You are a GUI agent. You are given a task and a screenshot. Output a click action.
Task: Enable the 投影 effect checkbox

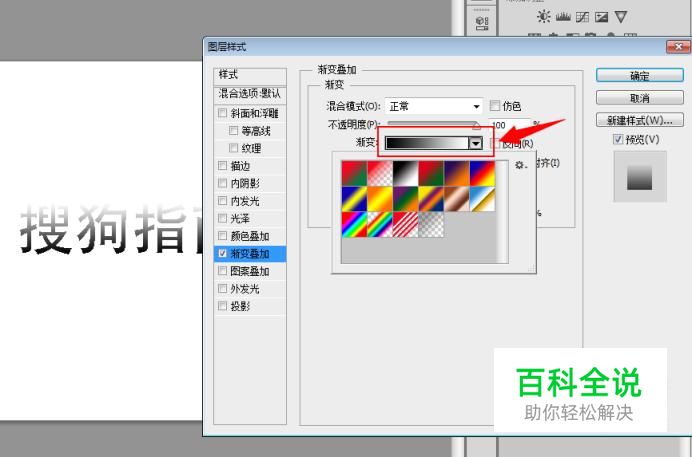coord(222,306)
